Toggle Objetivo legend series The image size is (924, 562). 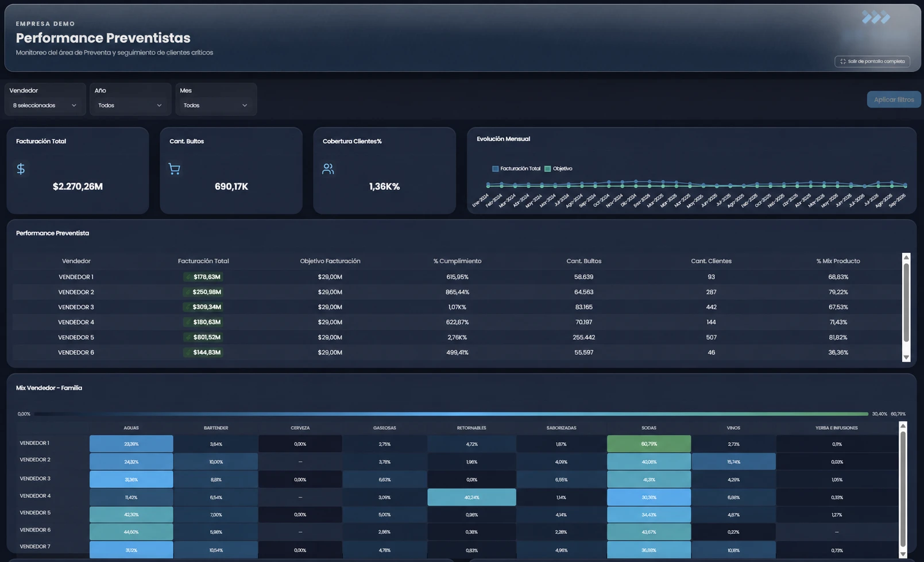pos(558,168)
